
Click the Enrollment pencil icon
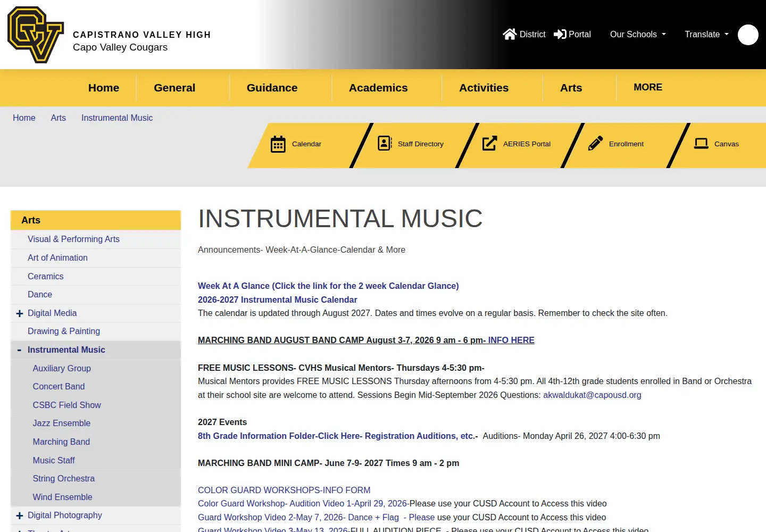point(596,143)
